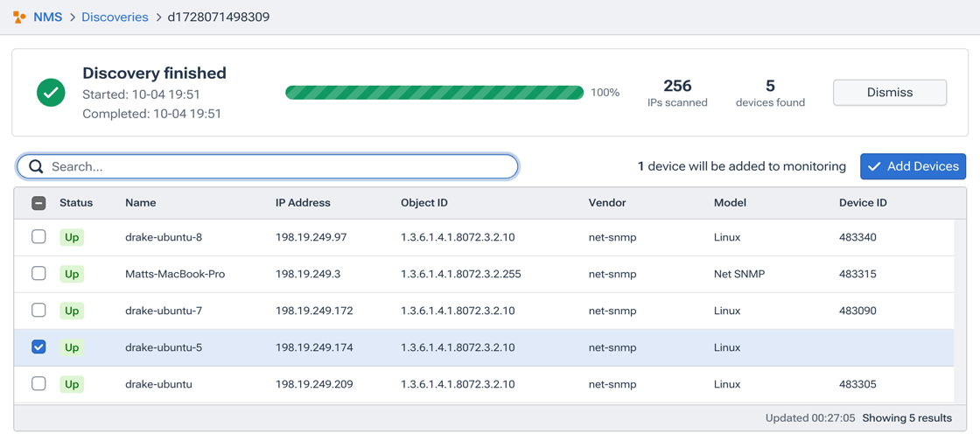The width and height of the screenshot is (980, 441).
Task: Go to Discoveries in the breadcrumb
Action: click(x=115, y=17)
